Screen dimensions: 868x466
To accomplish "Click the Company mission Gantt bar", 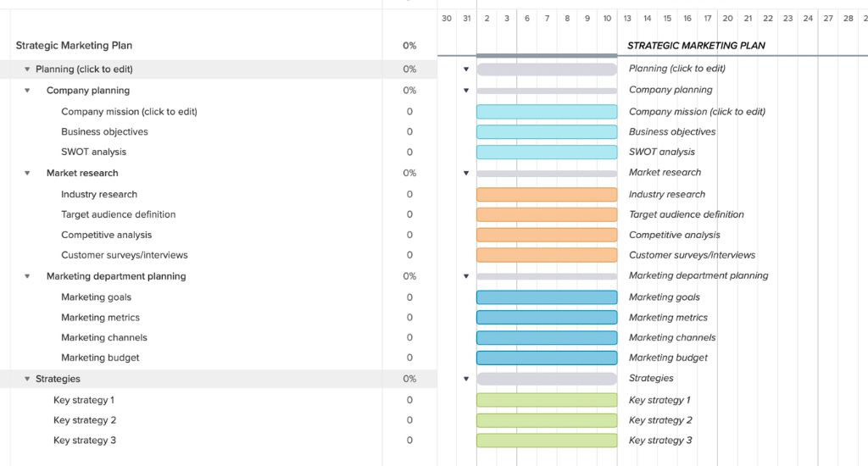I will point(547,112).
